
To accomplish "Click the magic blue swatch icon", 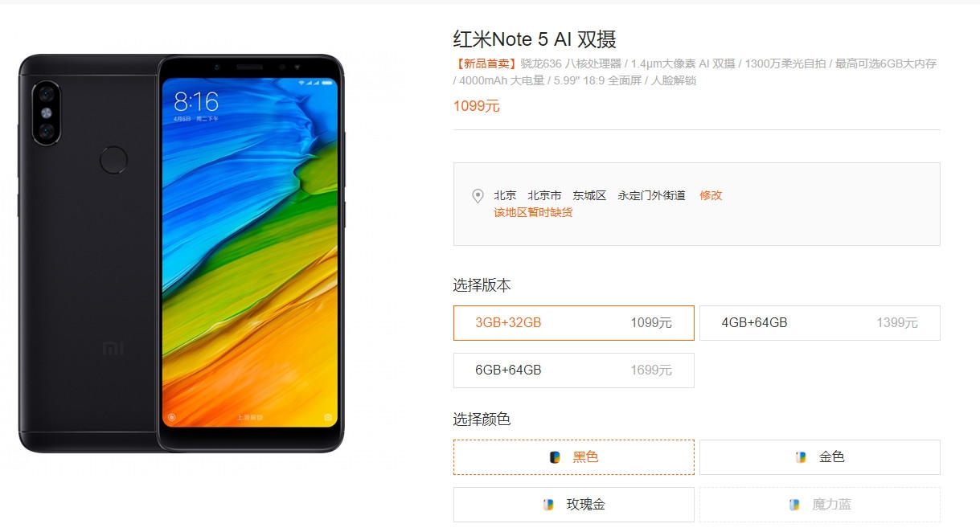I will pyautogui.click(x=794, y=505).
